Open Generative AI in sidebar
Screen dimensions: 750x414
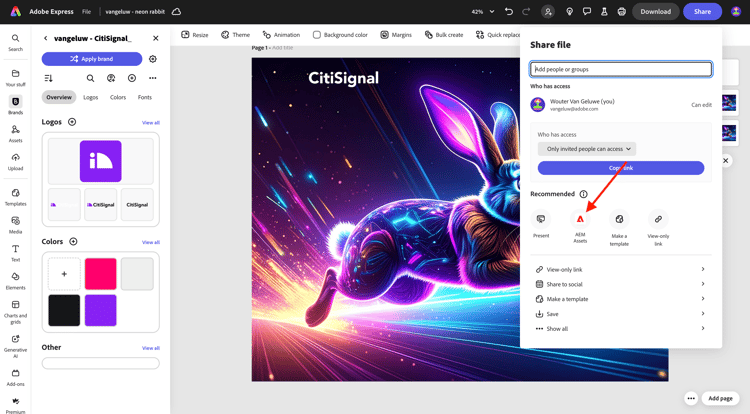[x=15, y=346]
